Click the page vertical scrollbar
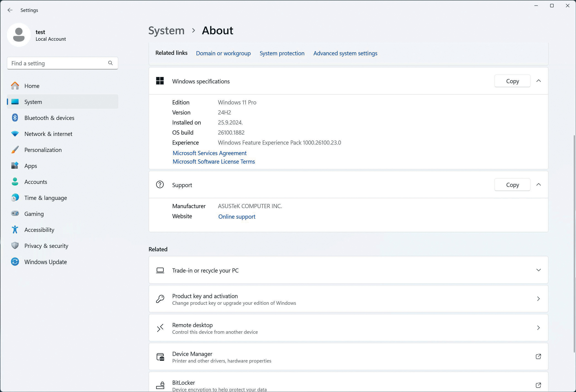Viewport: 576px width, 392px height. 574,244
